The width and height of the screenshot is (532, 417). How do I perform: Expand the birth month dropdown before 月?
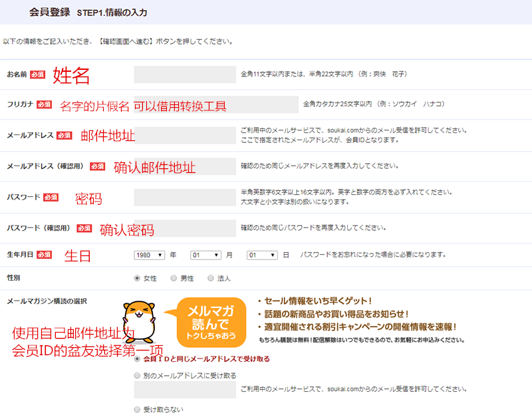205,255
